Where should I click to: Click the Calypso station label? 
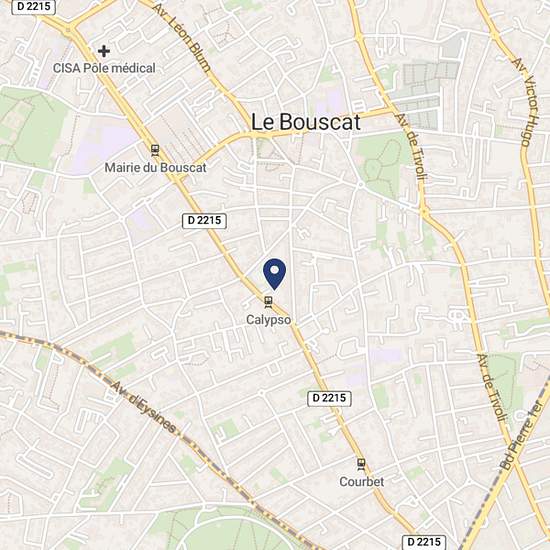[x=268, y=320]
